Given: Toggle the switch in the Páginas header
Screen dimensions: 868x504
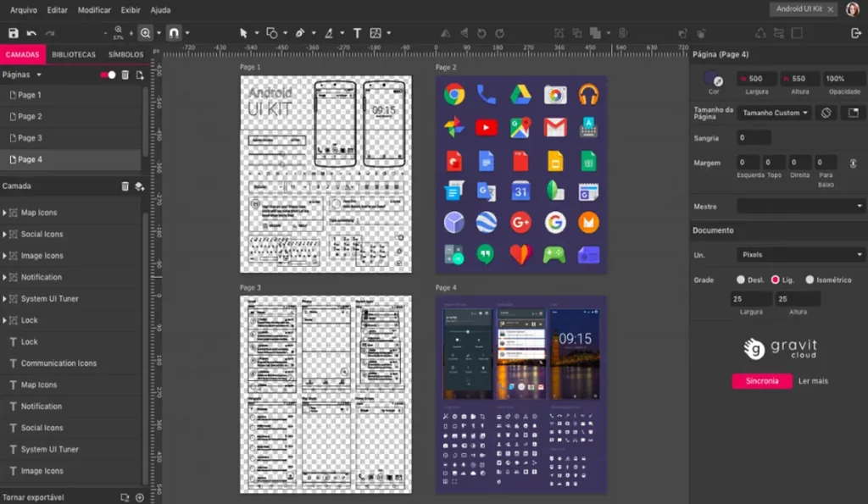Looking at the screenshot, I should coord(108,75).
